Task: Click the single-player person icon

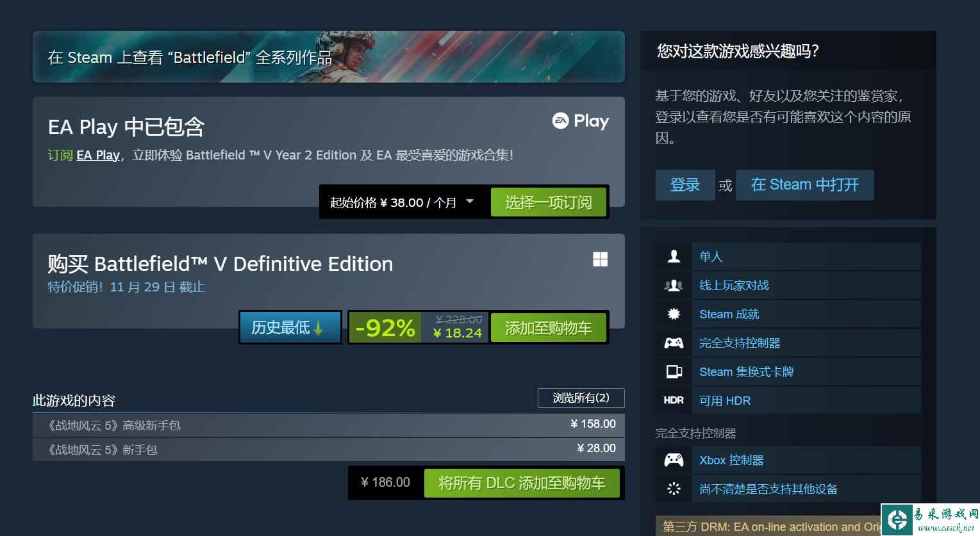Action: 674,256
